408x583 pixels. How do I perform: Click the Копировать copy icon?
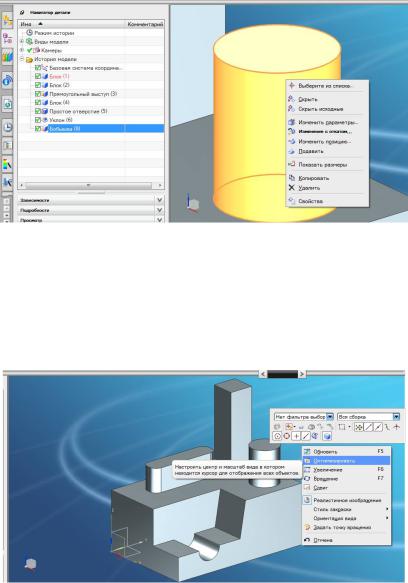click(x=292, y=178)
